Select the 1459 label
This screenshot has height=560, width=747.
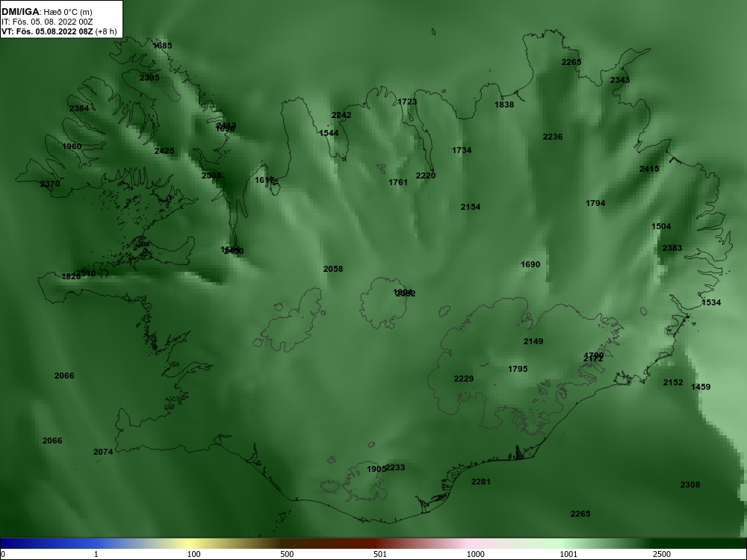point(701,387)
